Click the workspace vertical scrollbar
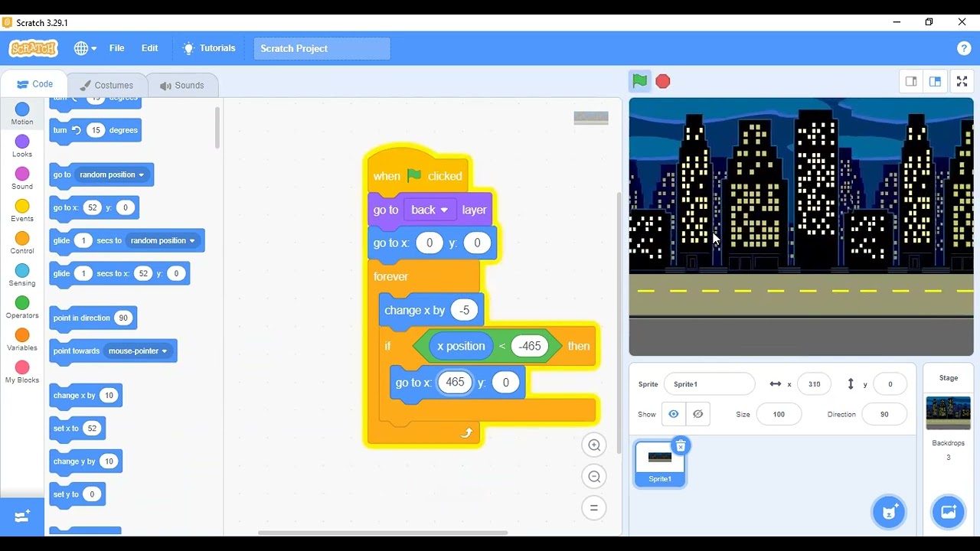 pos(618,321)
